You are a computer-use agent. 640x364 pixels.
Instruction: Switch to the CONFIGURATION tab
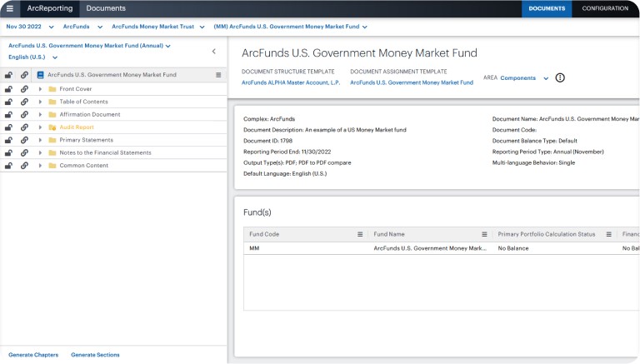605,8
